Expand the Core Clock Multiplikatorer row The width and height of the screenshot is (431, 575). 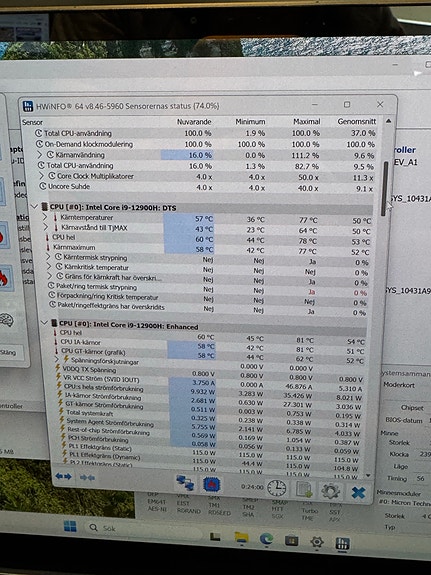point(41,176)
